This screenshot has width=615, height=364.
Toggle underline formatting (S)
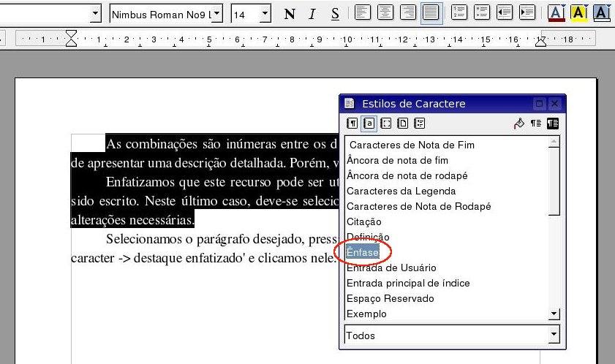click(335, 14)
